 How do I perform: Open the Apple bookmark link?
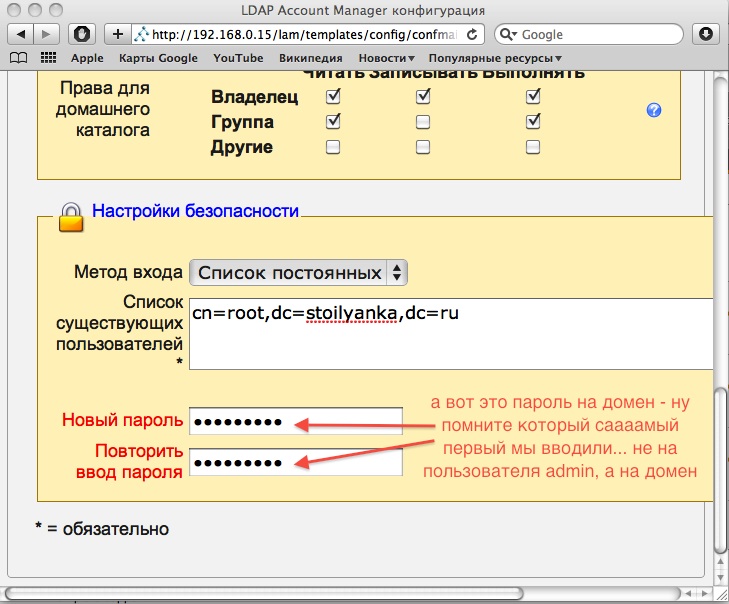pos(87,58)
